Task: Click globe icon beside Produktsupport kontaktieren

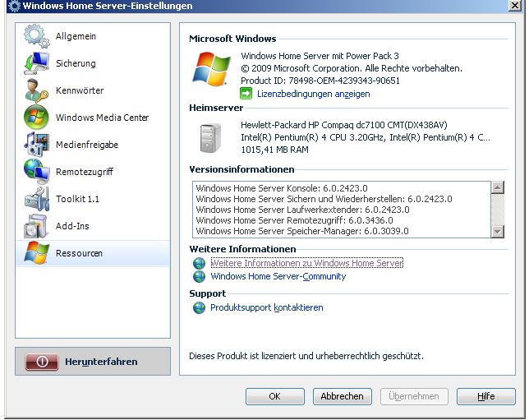Action: tap(199, 307)
